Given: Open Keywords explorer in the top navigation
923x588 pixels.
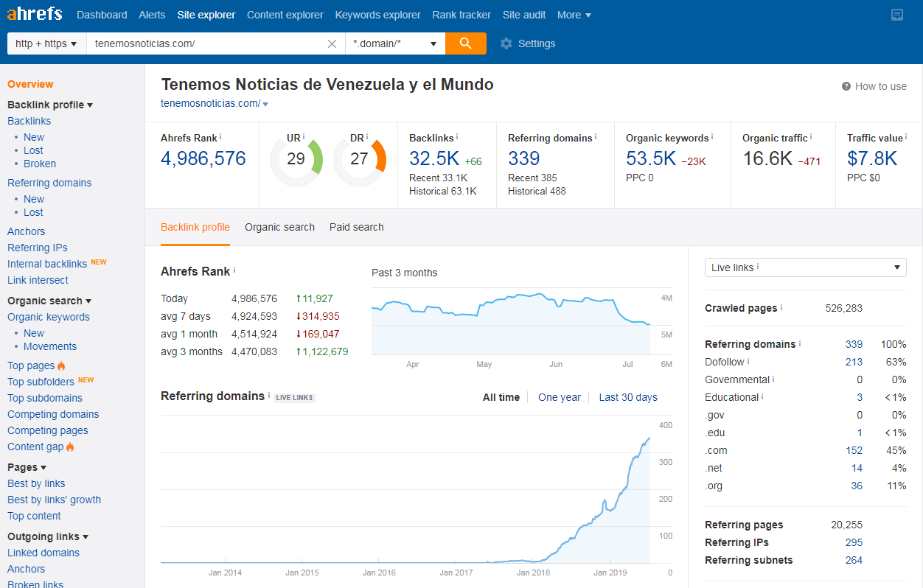Looking at the screenshot, I should click(x=378, y=15).
